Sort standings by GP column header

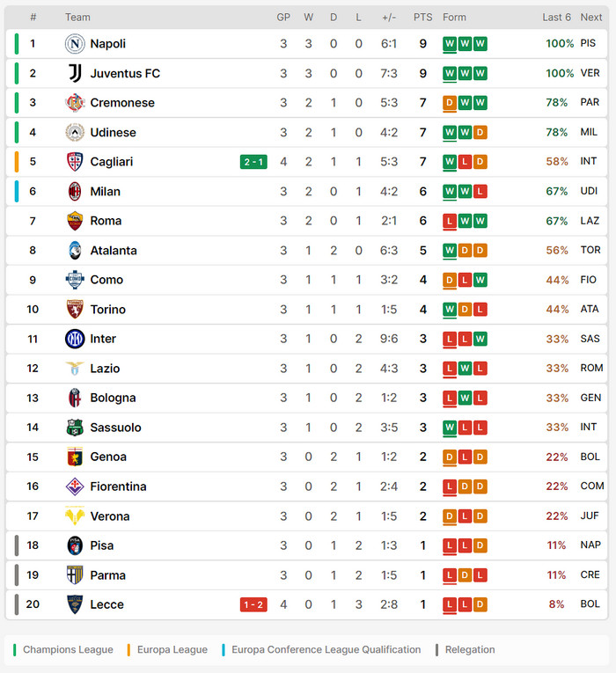point(283,18)
